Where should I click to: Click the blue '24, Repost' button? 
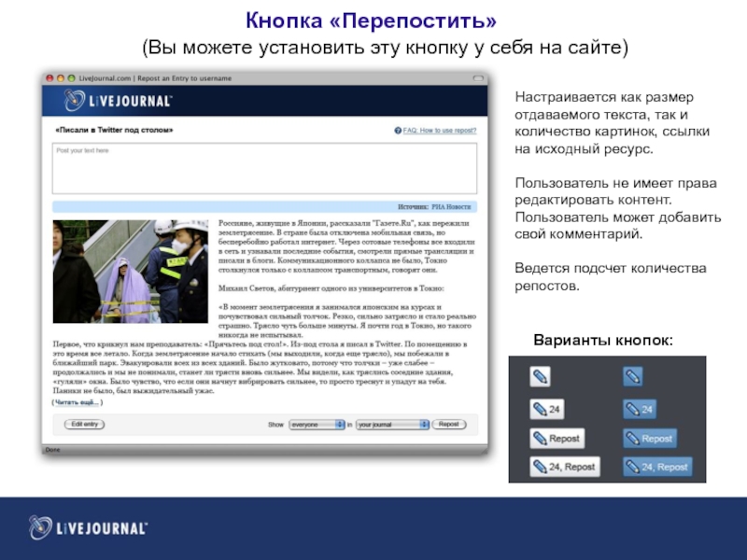click(x=657, y=467)
